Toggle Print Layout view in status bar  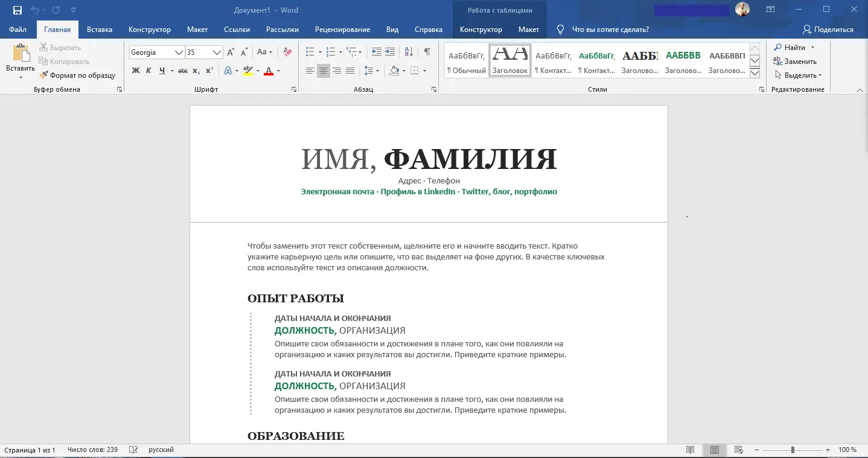(x=714, y=450)
